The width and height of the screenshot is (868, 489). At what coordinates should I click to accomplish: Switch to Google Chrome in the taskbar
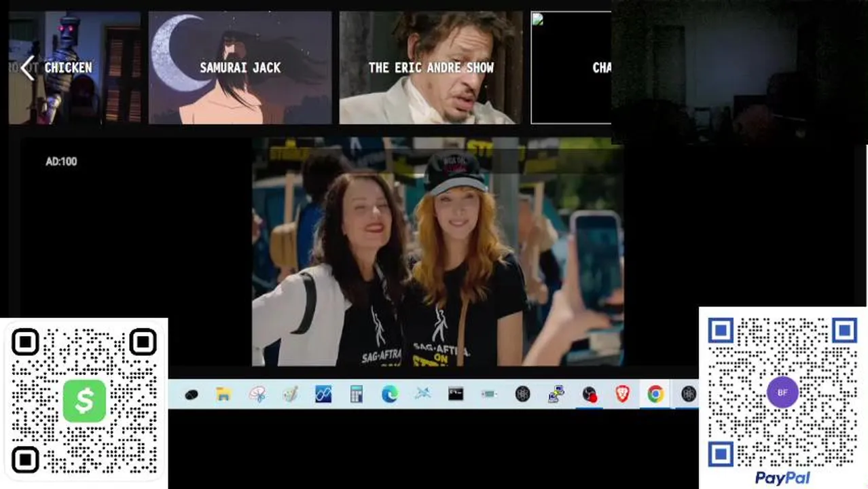(655, 394)
